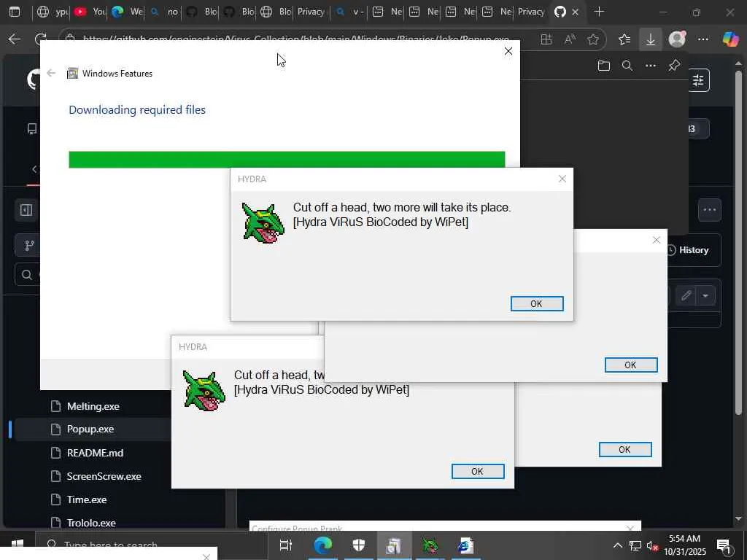Click the Hydra dragon icon on taskbar

(x=430, y=545)
